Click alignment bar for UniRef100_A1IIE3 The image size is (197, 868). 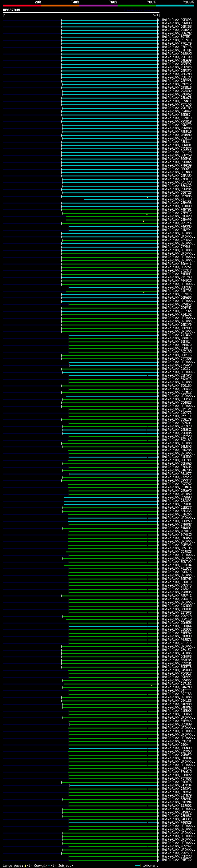[x=121, y=200]
